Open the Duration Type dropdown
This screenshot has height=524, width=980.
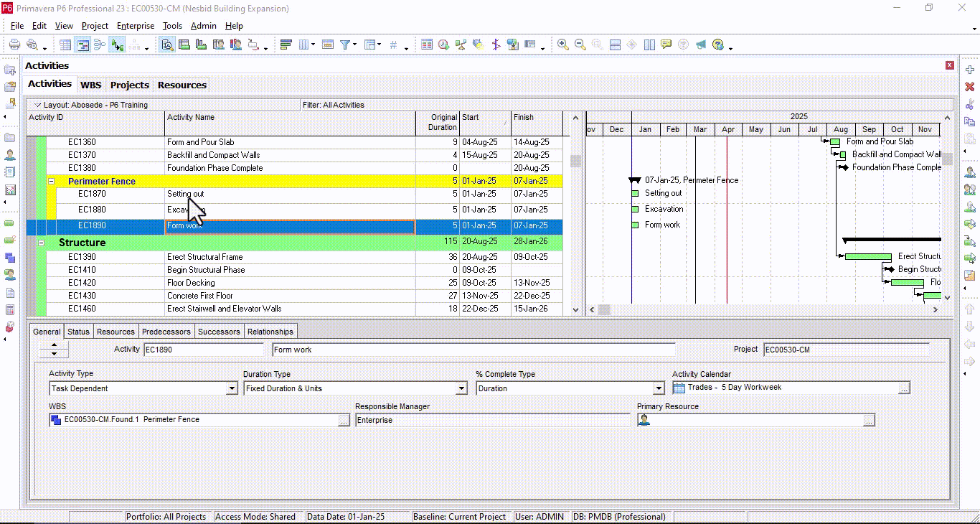462,388
